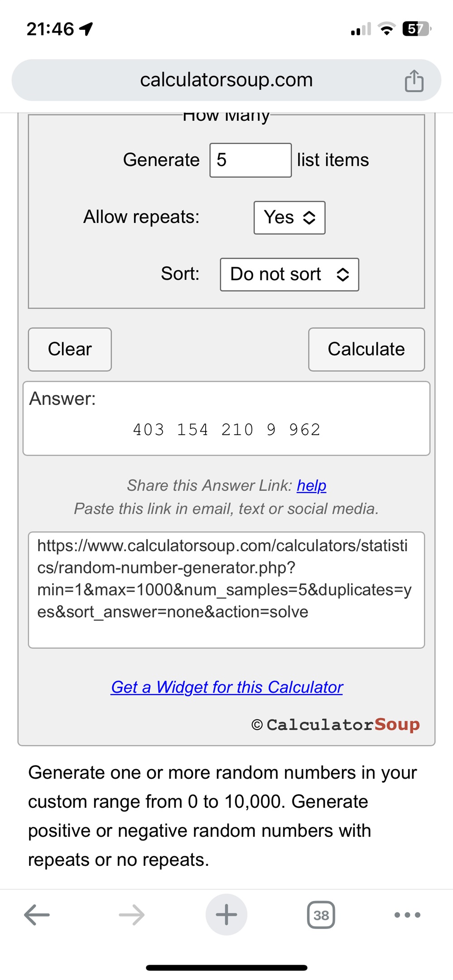Open the Sort dropdown set to Do not sort
Screen dimensions: 453x980
[x=289, y=274]
